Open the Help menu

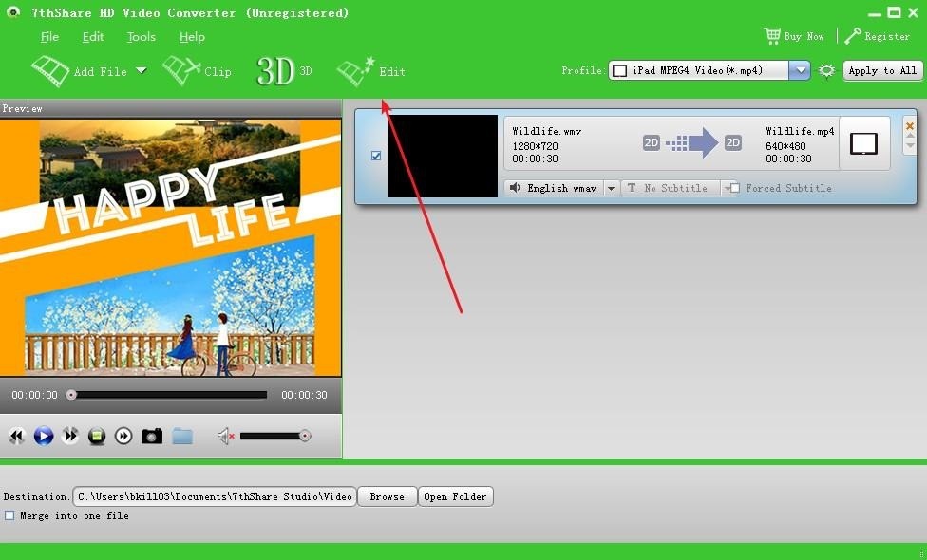pos(192,37)
